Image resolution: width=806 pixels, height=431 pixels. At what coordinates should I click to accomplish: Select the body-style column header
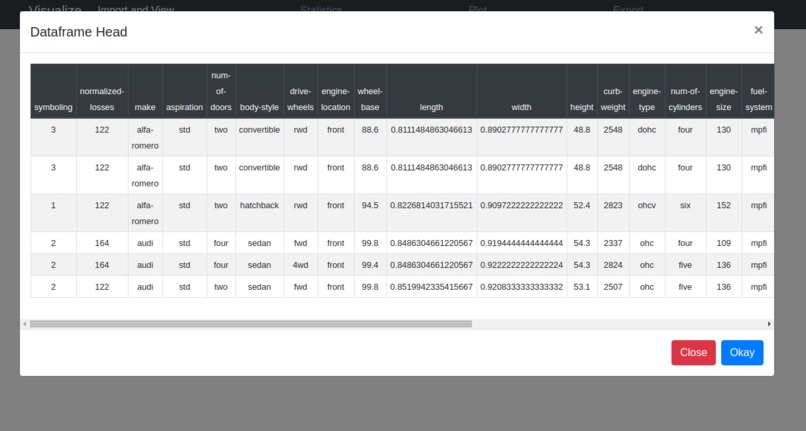pos(260,92)
